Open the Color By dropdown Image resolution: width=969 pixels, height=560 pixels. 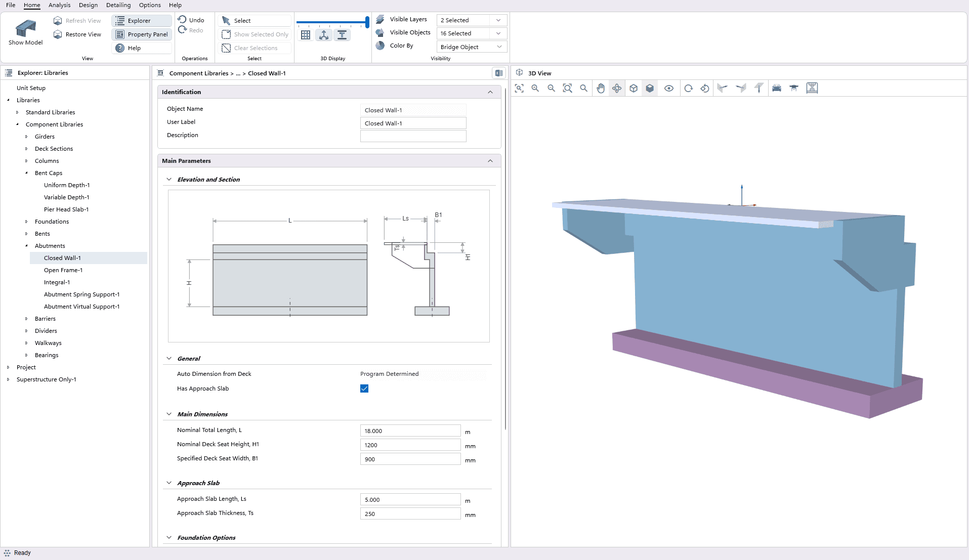pos(471,47)
